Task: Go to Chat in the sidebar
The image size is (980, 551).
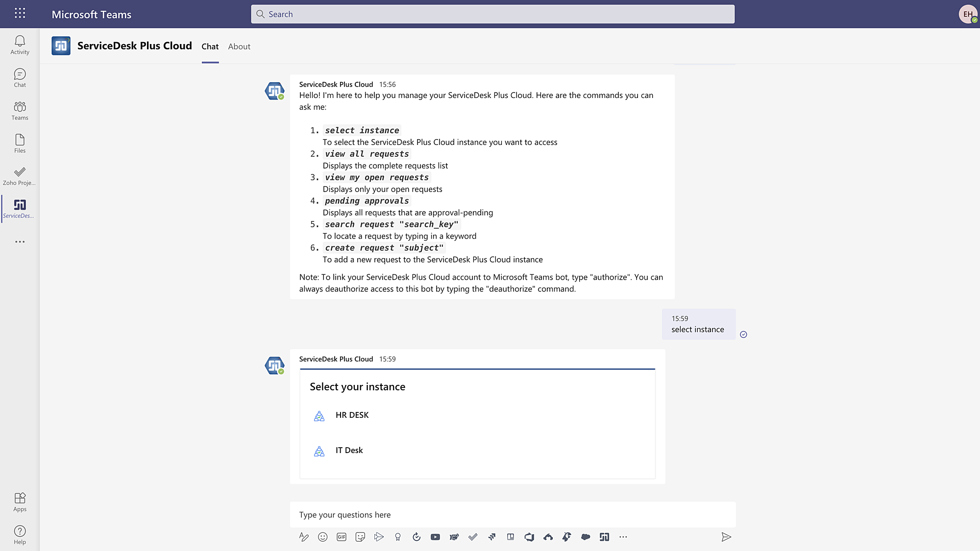Action: (20, 78)
